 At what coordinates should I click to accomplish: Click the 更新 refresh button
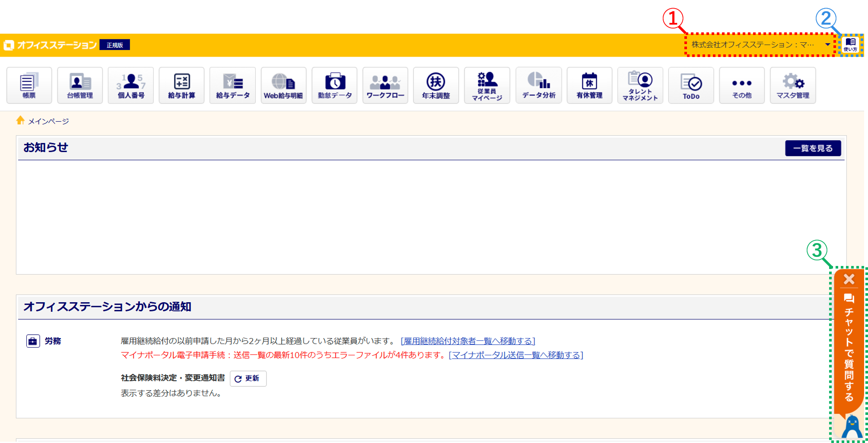[248, 379]
